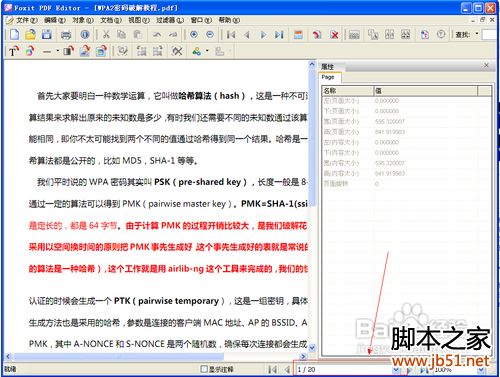
Task: Click the 页面旋转 property row
Action: [x=406, y=184]
